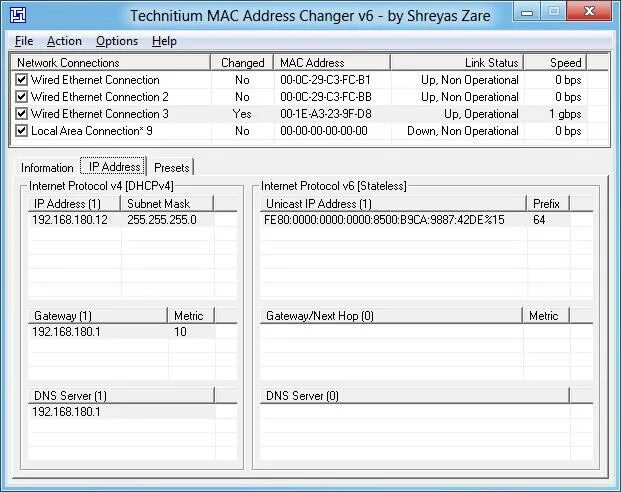Click the DNS Server (1) column header
The height and width of the screenshot is (492, 621).
click(121, 396)
